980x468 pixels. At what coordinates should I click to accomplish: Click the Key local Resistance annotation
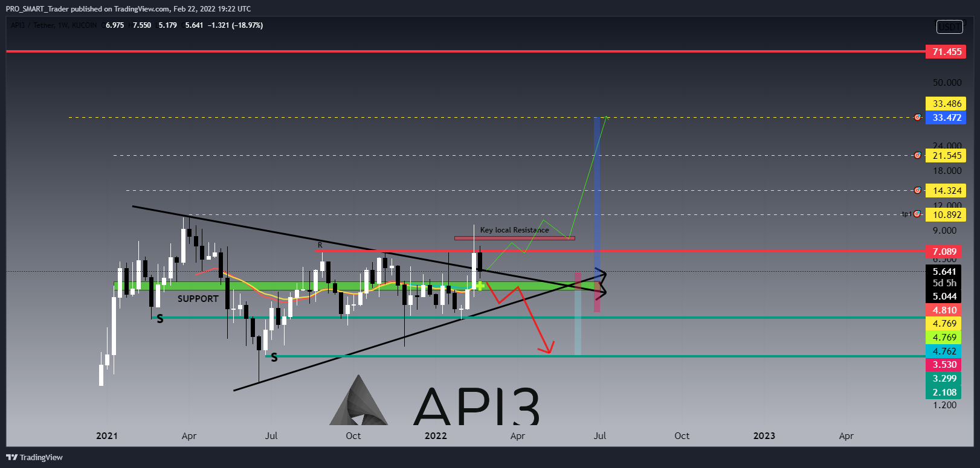coord(515,230)
